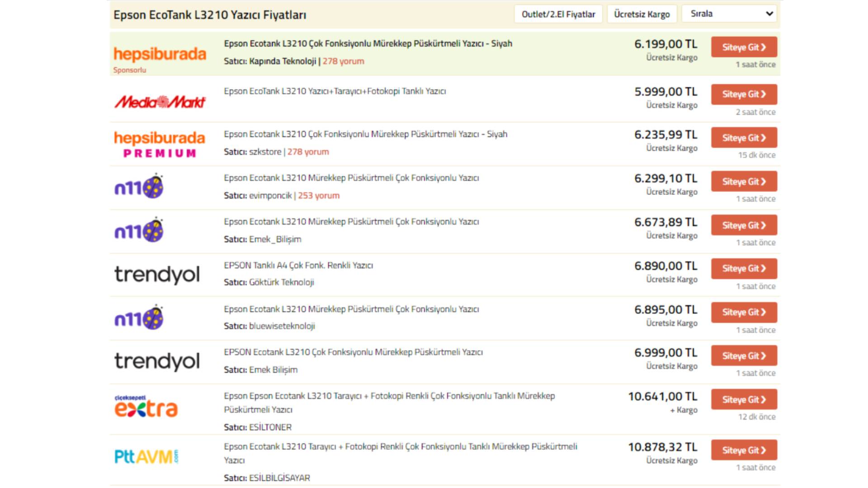Click n11 logo for seller evimponcik

(x=139, y=186)
